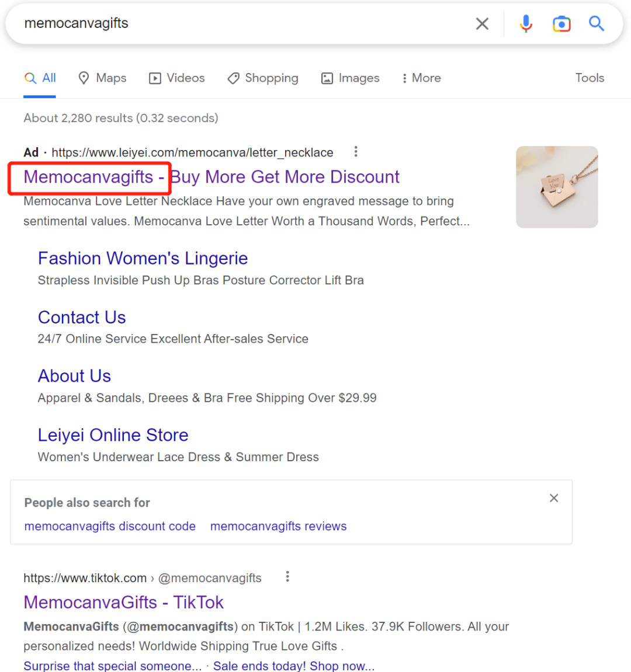Expand the More search filters menu

tap(421, 78)
